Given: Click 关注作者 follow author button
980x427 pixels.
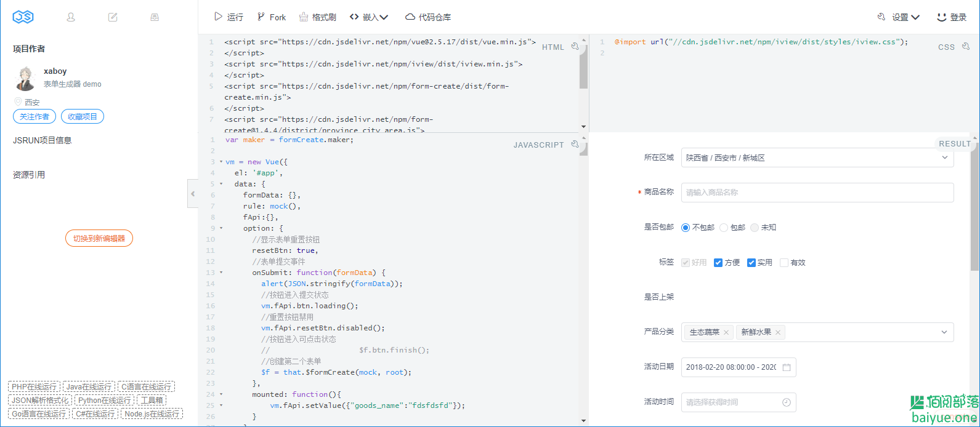Looking at the screenshot, I should [x=34, y=116].
